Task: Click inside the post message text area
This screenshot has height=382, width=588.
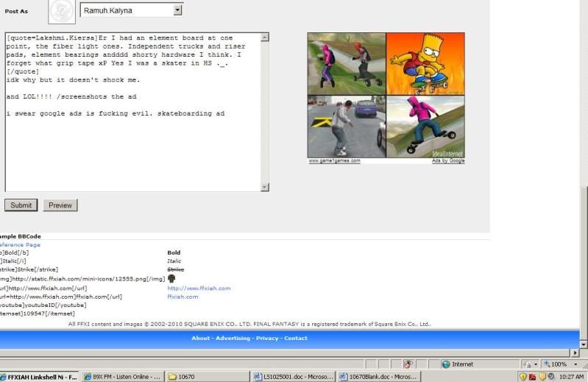Action: coord(132,147)
